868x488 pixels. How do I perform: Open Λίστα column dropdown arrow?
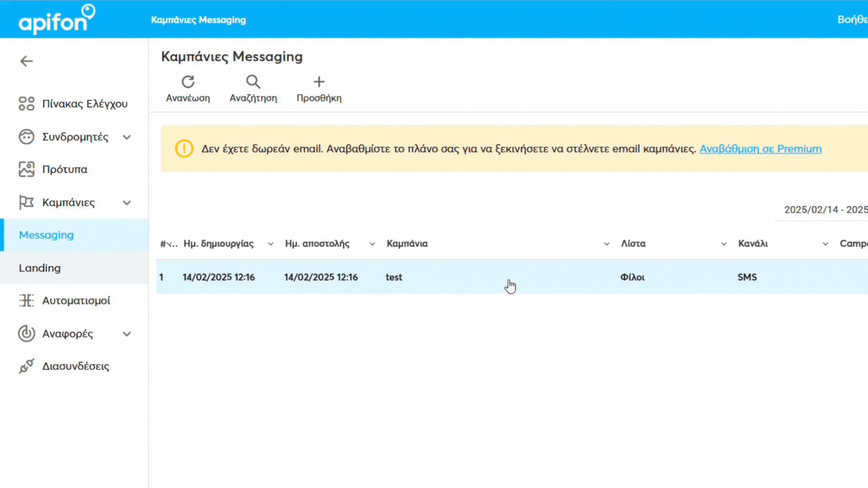coord(723,244)
